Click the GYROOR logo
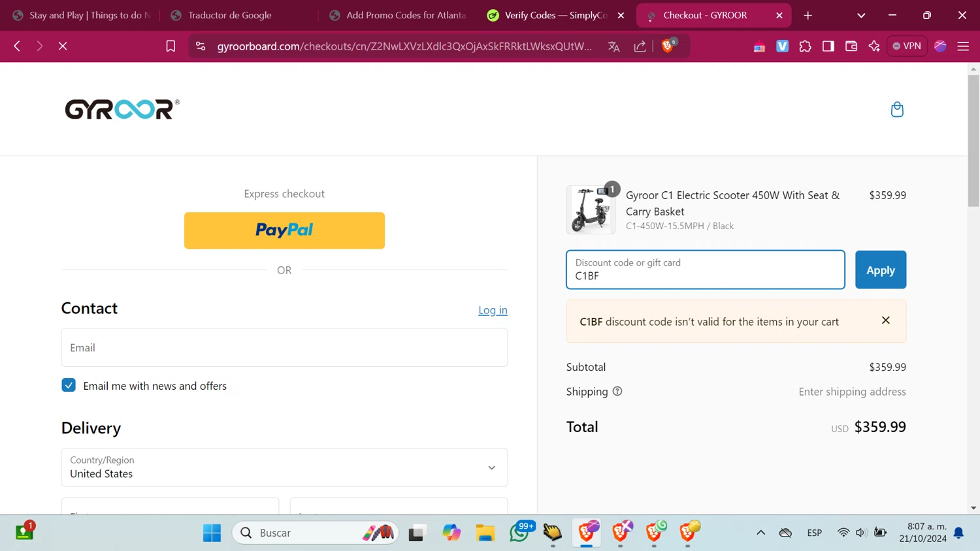The width and height of the screenshot is (980, 551). click(x=122, y=109)
